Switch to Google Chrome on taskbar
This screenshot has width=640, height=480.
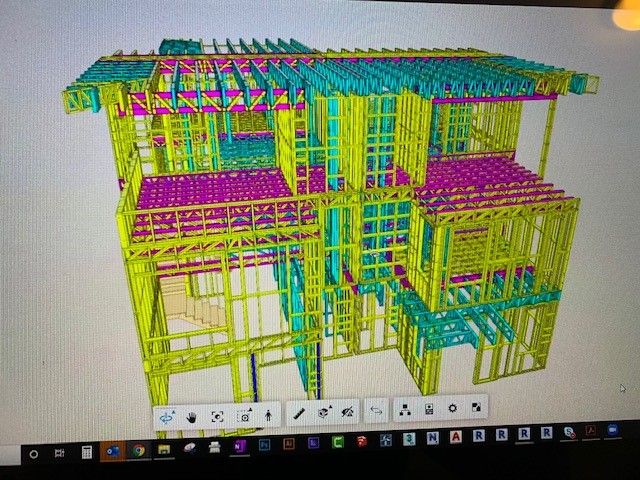tap(138, 451)
